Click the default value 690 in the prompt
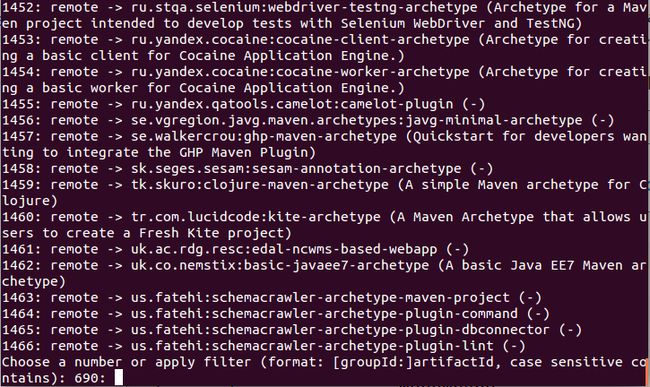Viewport: 650px width, 387px height. (x=86, y=378)
